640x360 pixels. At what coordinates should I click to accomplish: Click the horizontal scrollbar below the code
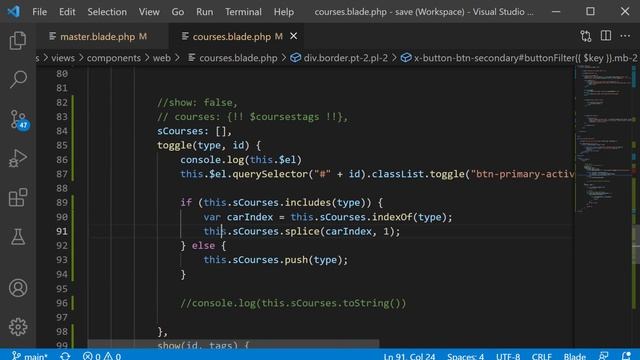click(x=233, y=343)
